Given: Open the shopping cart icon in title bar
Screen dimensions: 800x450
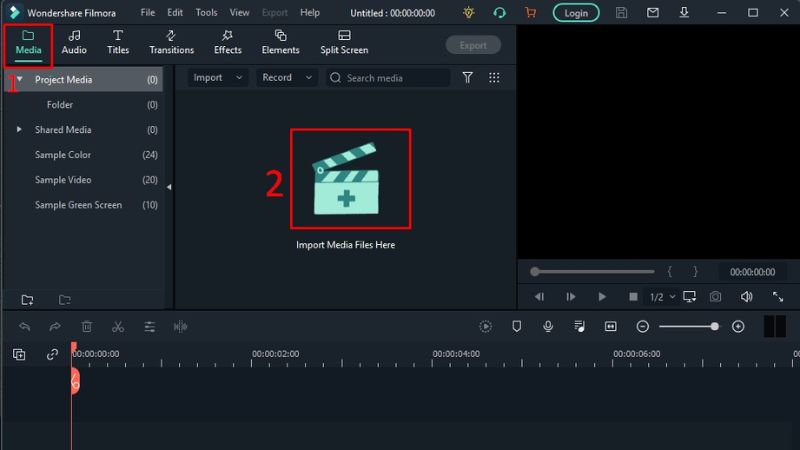Looking at the screenshot, I should [530, 13].
